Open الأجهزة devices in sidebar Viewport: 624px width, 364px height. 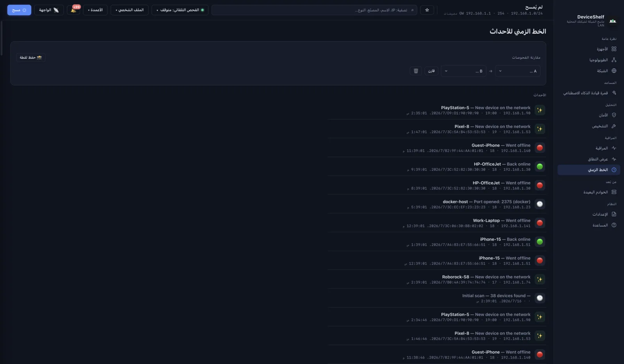click(589, 49)
